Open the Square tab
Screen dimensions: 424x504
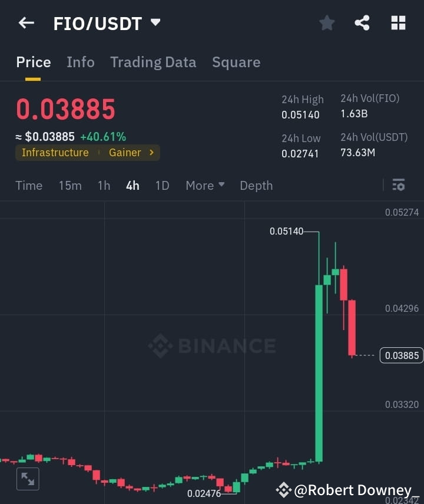[236, 62]
